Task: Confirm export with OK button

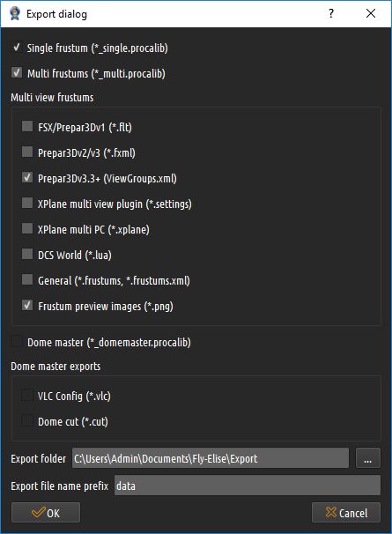Action: click(x=46, y=513)
